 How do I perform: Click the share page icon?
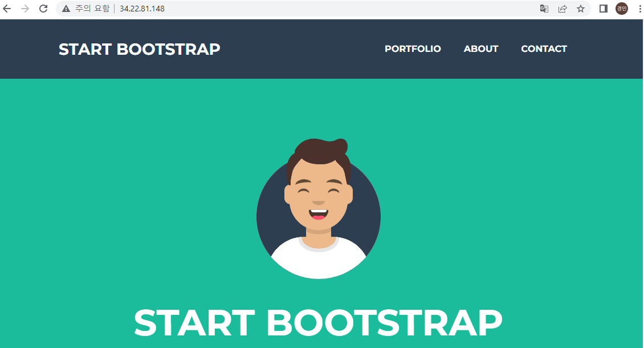[x=563, y=9]
